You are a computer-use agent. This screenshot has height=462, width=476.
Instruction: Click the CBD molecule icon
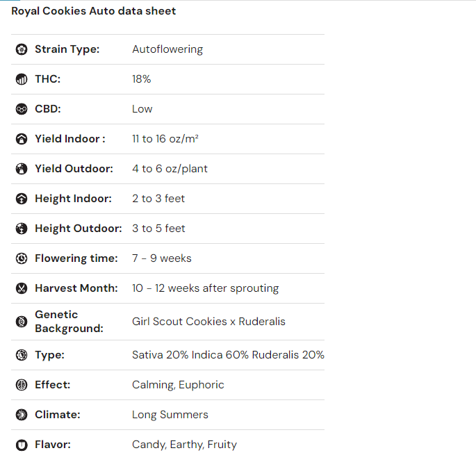(x=22, y=109)
